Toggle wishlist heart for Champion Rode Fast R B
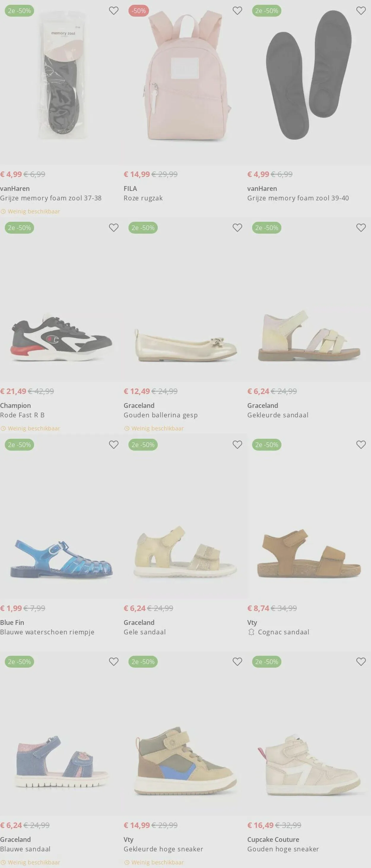This screenshot has width=371, height=868. 114,228
